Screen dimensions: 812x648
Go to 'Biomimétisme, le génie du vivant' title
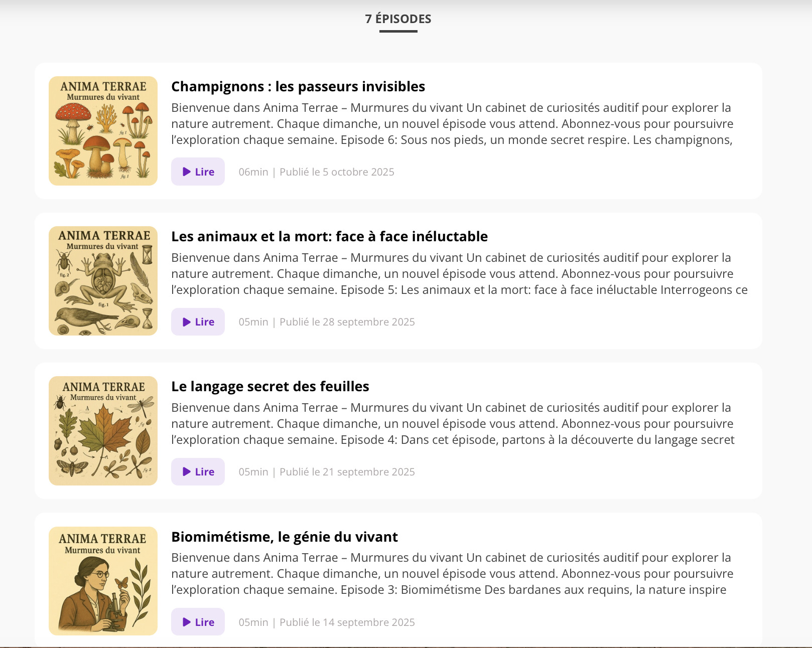tap(284, 537)
